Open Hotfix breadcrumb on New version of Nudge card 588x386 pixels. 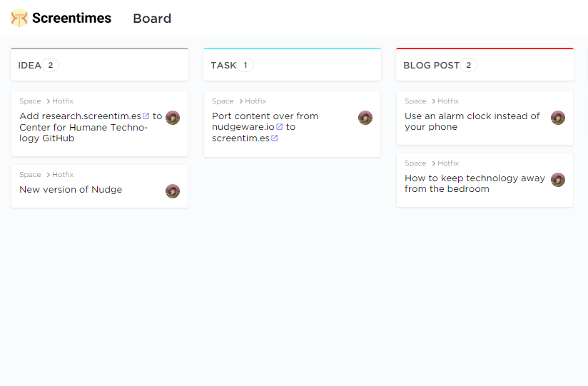[x=63, y=174]
